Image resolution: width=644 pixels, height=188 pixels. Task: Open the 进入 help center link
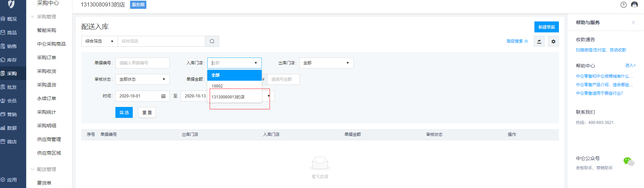[630, 65]
